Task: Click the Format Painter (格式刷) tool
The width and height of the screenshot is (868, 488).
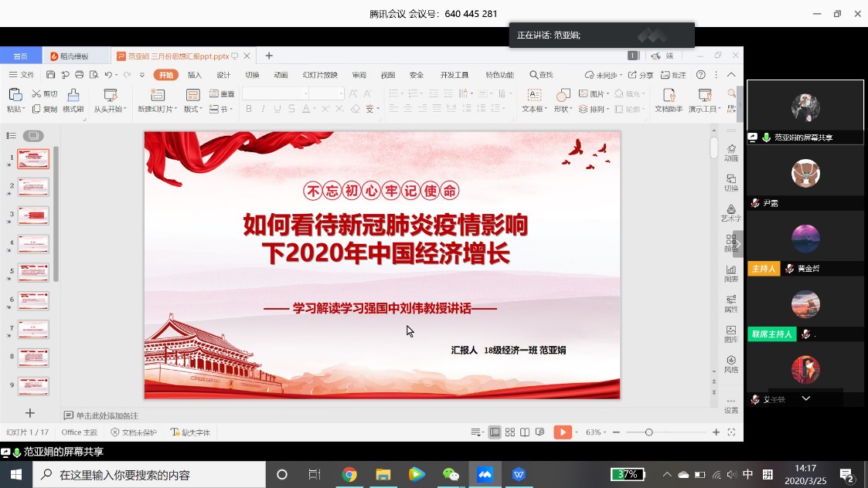Action: point(73,100)
